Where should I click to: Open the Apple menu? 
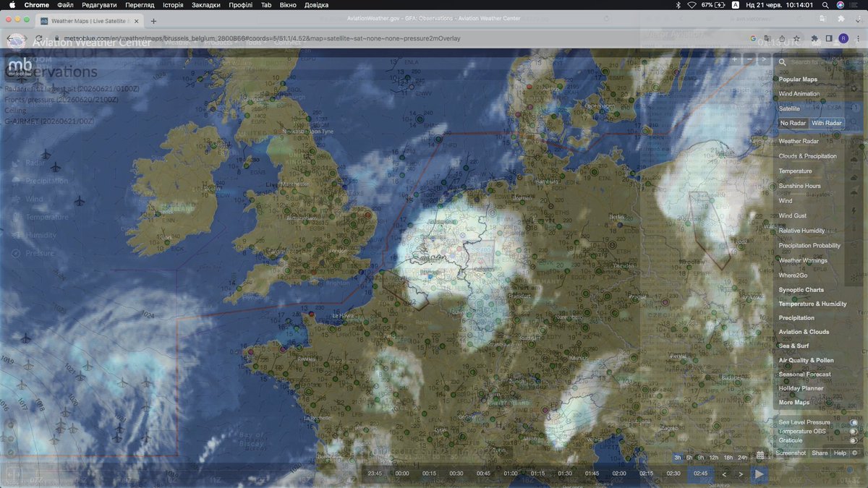pyautogui.click(x=12, y=5)
